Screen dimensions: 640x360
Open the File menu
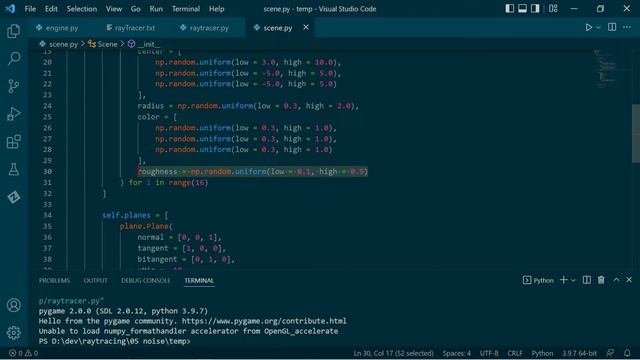(30, 9)
